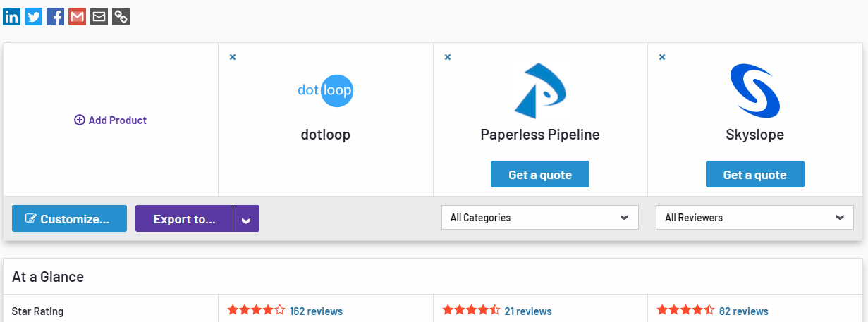
Task: Get a quote for Paperless Pipeline
Action: pyautogui.click(x=540, y=175)
